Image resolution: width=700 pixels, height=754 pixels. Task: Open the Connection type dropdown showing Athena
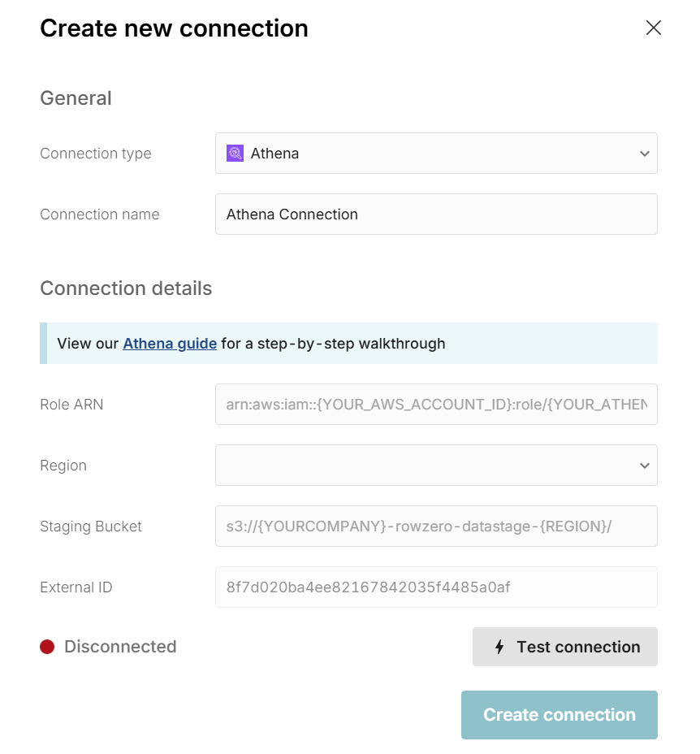[436, 153]
